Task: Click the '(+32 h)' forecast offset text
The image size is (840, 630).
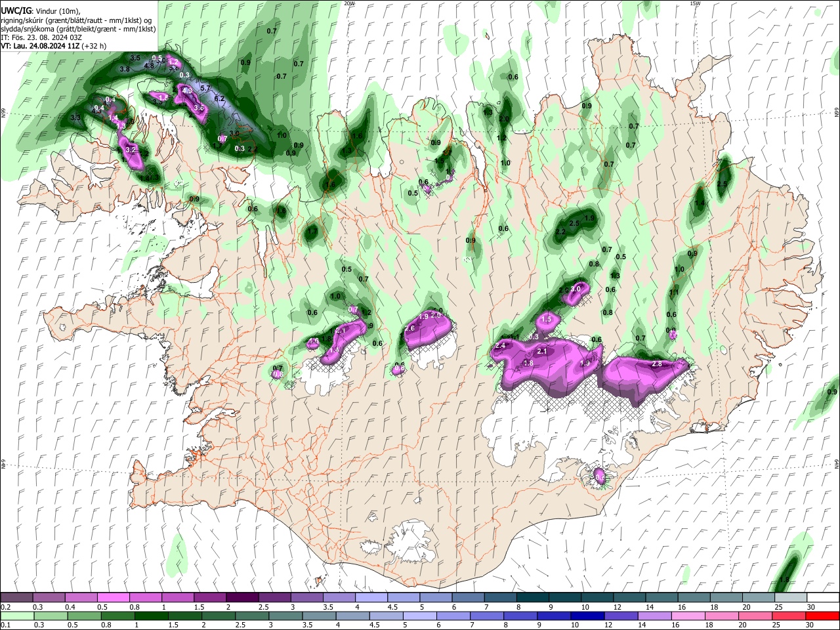Action: [x=94, y=46]
